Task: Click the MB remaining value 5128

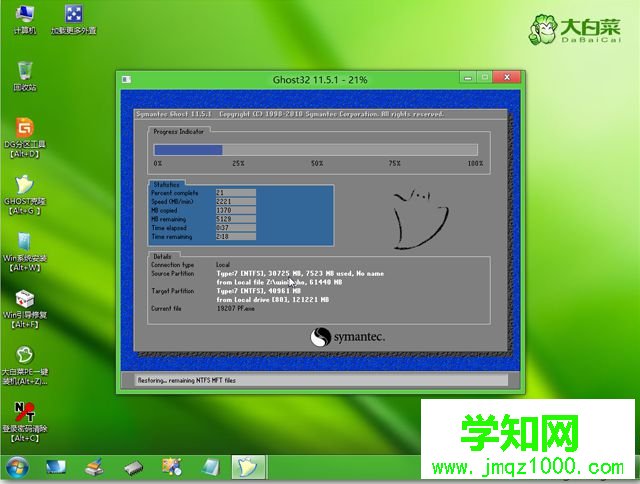Action: click(236, 219)
